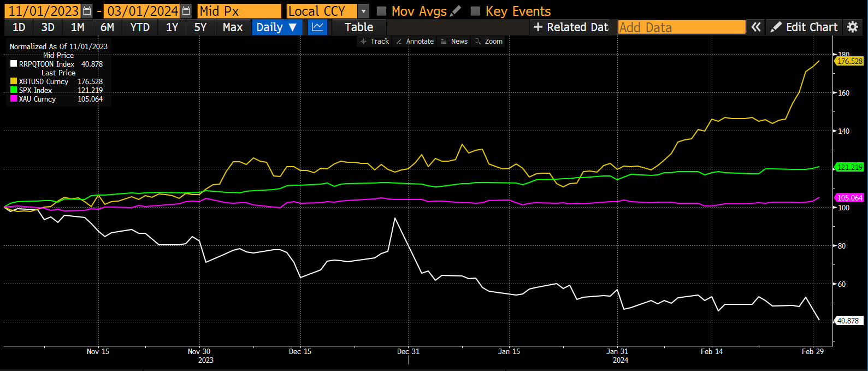Enable the Mov Avgs checkbox
Screen dimensions: 868x371
(x=382, y=11)
